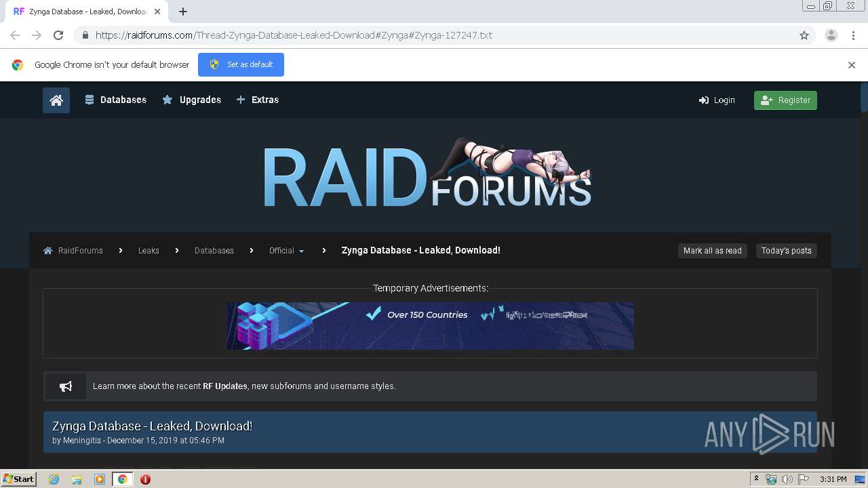Click the green Register button
Viewport: 868px width, 488px height.
pos(785,100)
